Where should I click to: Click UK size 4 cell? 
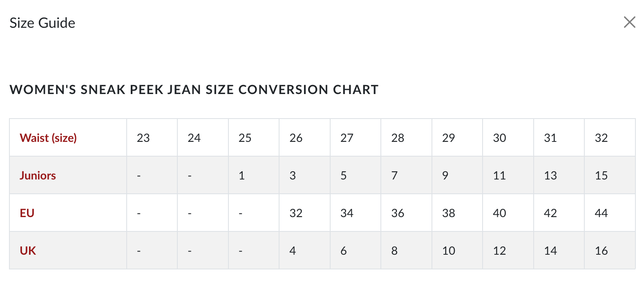(304, 251)
